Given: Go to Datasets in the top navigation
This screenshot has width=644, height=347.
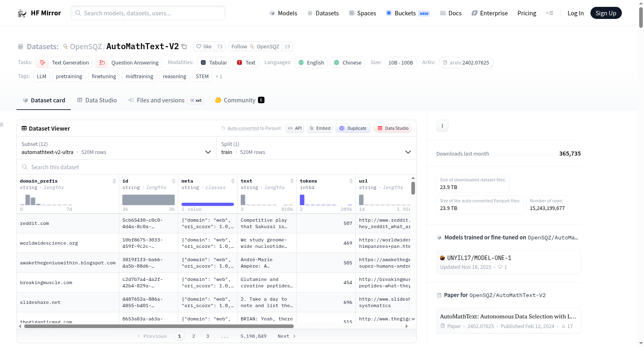Looking at the screenshot, I should click(x=323, y=13).
